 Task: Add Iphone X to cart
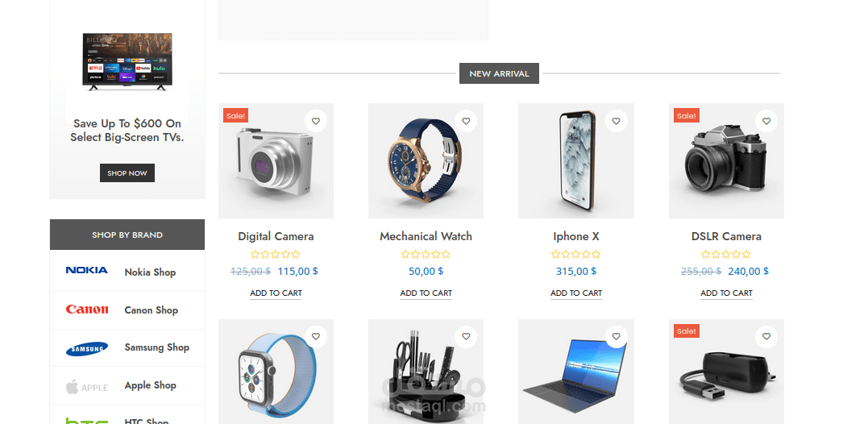(x=576, y=293)
